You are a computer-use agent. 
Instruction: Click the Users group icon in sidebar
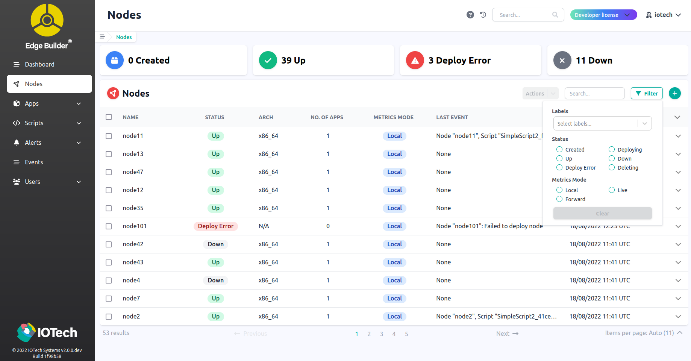pyautogui.click(x=16, y=182)
